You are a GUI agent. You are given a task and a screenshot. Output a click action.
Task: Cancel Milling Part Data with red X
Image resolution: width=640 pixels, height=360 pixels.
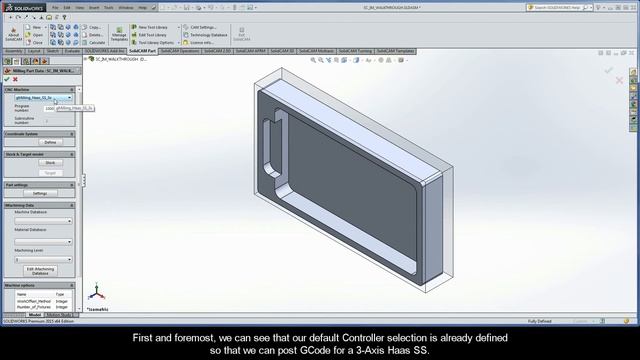16,79
